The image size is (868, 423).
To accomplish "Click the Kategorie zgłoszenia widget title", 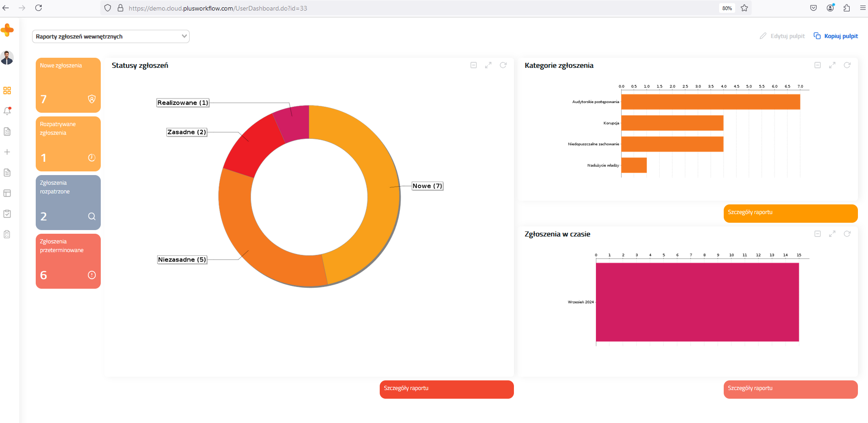I will tap(559, 66).
